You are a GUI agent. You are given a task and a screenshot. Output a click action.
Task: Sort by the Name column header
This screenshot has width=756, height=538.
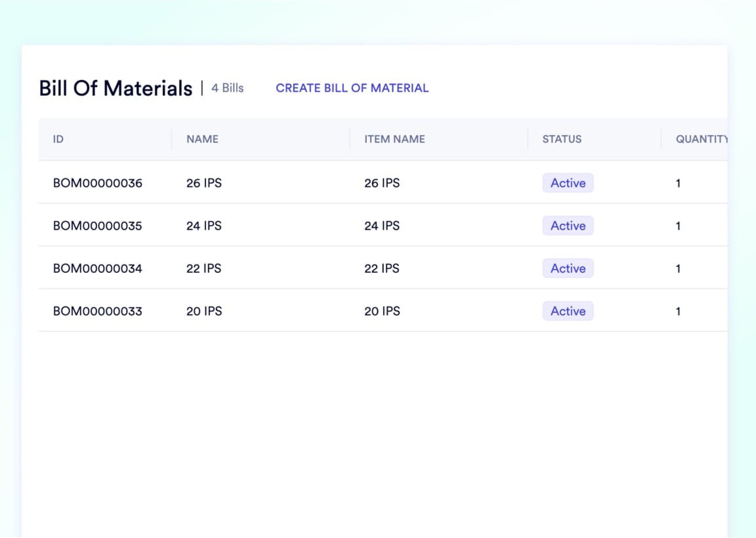(202, 139)
